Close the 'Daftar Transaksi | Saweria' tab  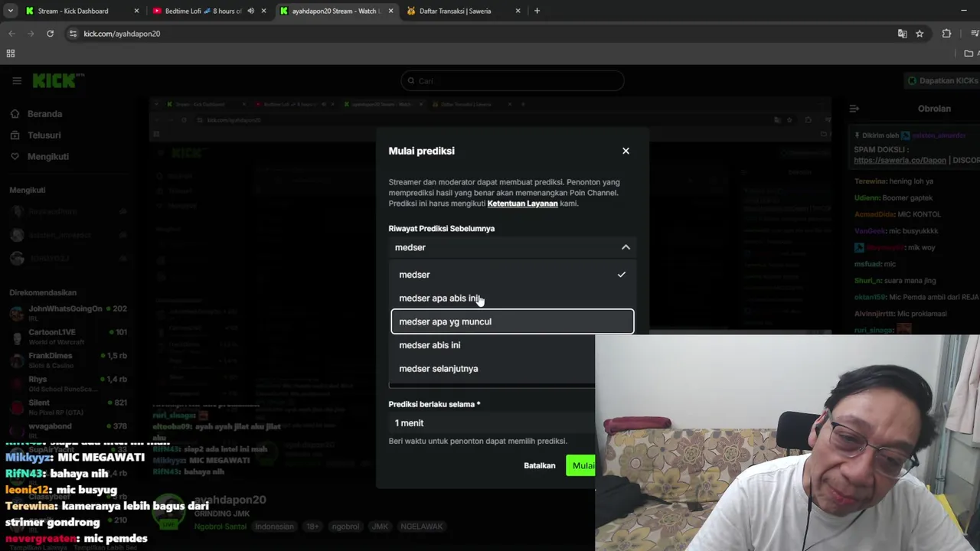[x=518, y=11]
